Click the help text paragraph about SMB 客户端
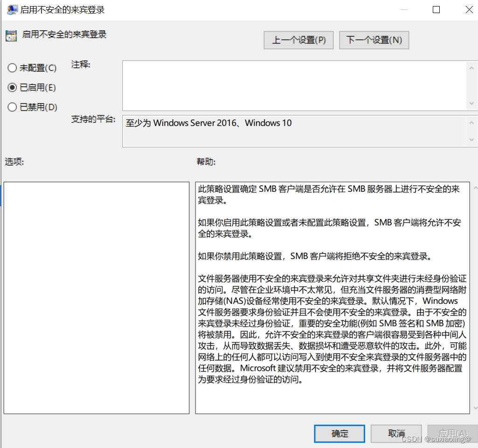This screenshot has width=478, height=448. (329, 195)
